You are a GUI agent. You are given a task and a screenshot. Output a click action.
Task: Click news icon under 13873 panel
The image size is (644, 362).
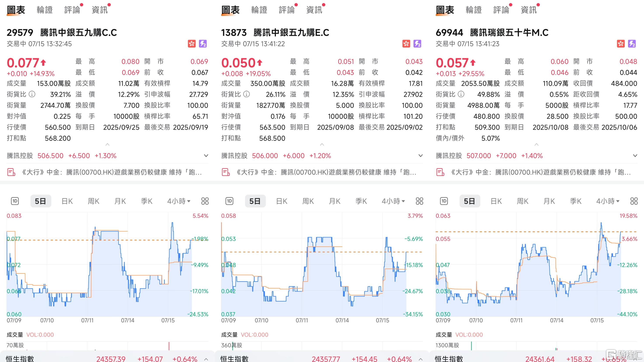(226, 172)
